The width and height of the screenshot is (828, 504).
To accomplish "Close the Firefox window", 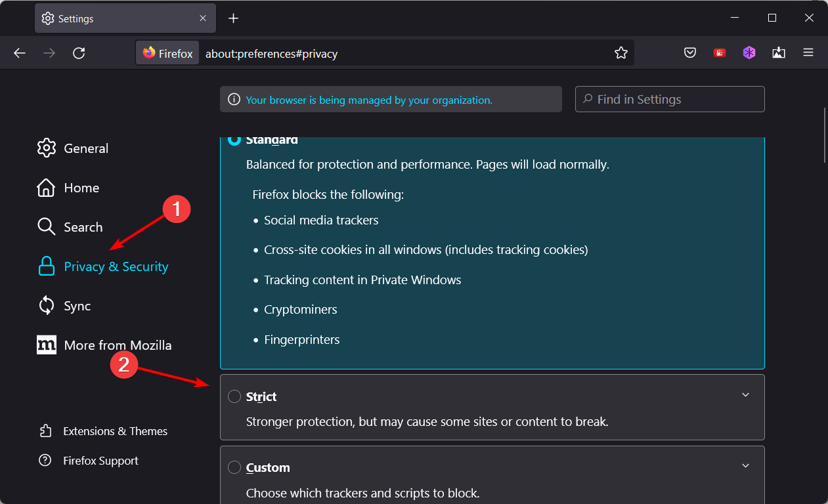I will [x=810, y=18].
